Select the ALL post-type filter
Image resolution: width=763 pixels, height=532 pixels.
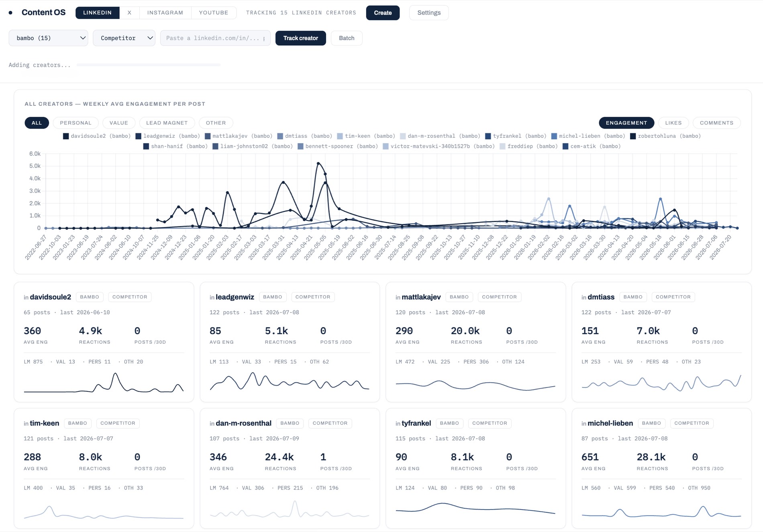point(37,123)
